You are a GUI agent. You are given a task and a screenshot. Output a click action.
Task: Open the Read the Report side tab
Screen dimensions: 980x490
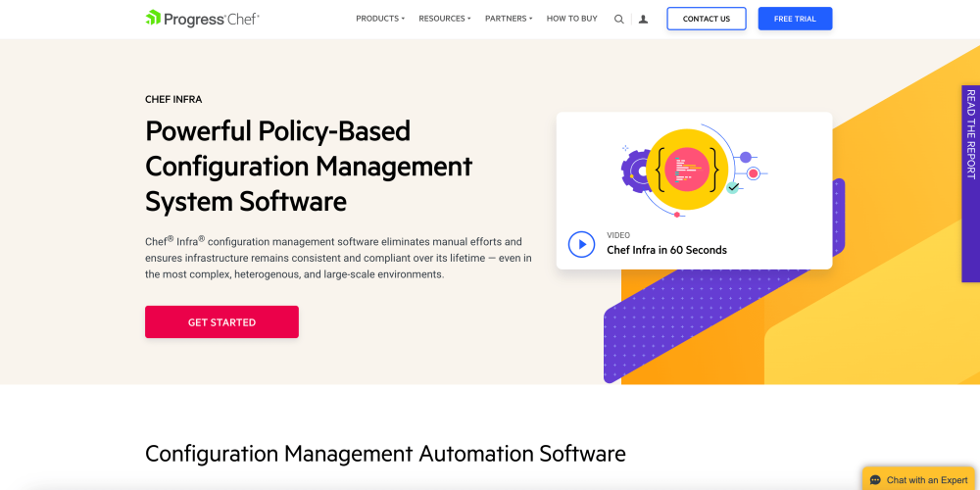tap(970, 134)
